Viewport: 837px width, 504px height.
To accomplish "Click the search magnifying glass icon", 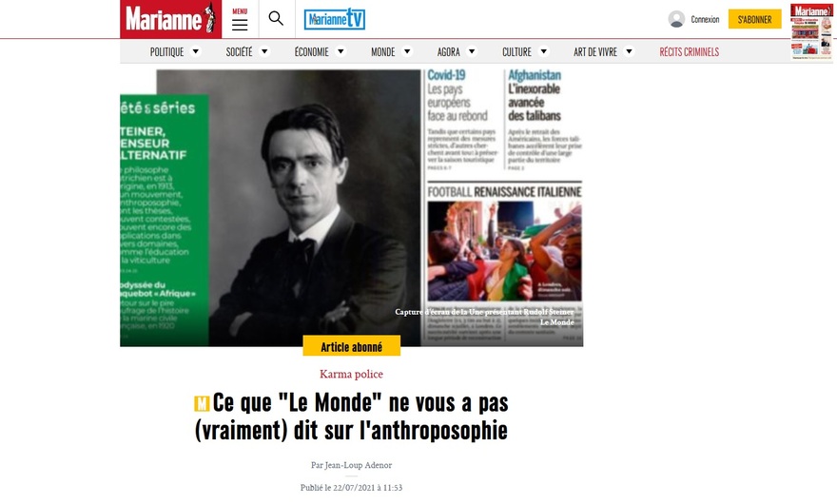I will 276,19.
